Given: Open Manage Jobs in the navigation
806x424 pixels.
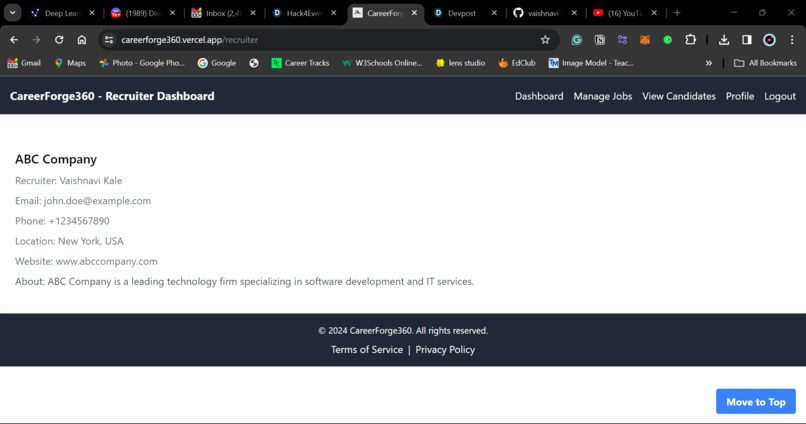Looking at the screenshot, I should pos(602,96).
